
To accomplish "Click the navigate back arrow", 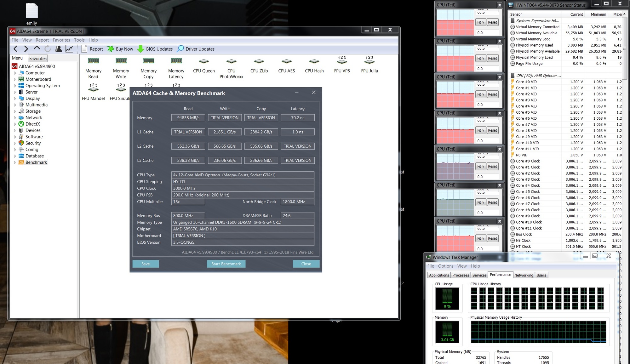I will pyautogui.click(x=15, y=49).
